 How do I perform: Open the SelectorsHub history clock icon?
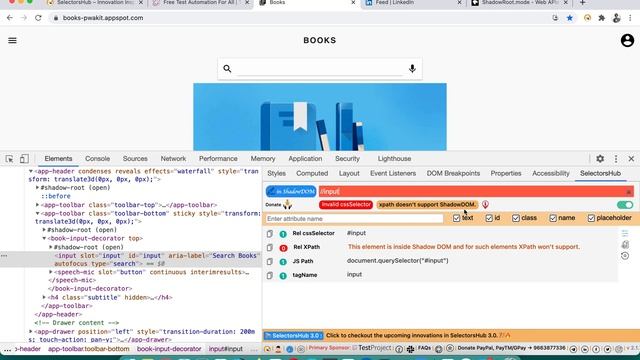pyautogui.click(x=625, y=256)
